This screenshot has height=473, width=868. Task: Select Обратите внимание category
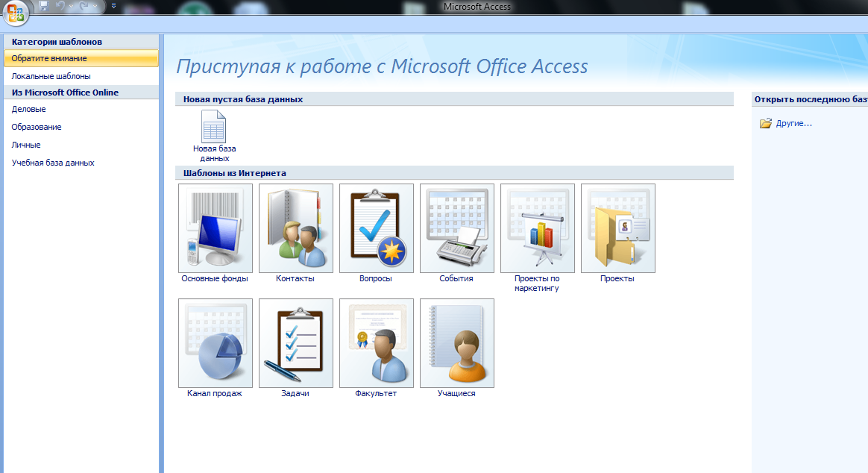tap(81, 58)
